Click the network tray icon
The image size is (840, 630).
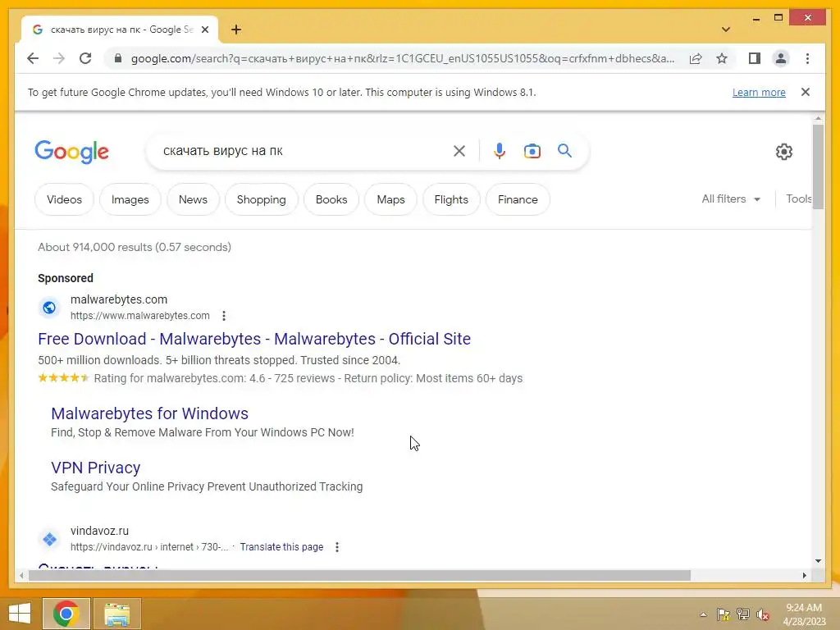coord(743,614)
